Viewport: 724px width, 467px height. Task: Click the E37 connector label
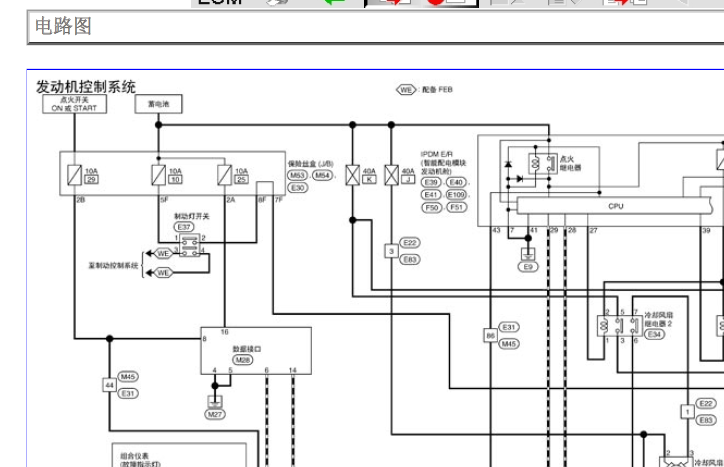click(184, 227)
